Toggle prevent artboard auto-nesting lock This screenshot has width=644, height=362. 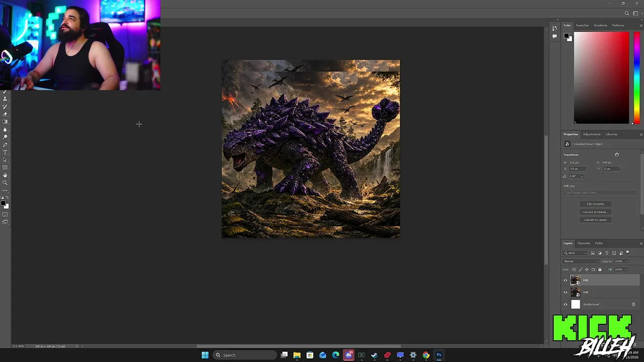pos(593,269)
